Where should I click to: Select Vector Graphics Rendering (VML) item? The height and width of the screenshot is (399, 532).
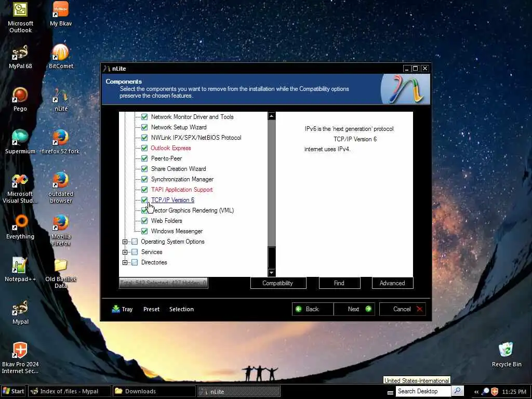192,210
